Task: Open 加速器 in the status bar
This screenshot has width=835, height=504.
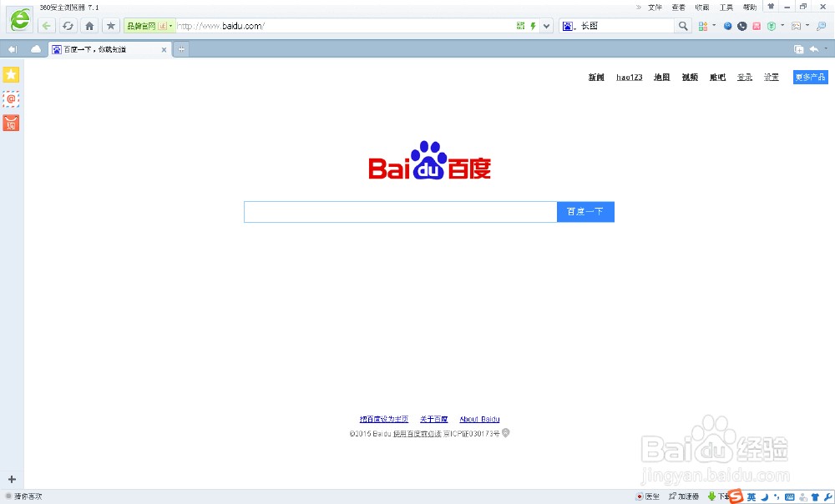Action: (x=684, y=496)
